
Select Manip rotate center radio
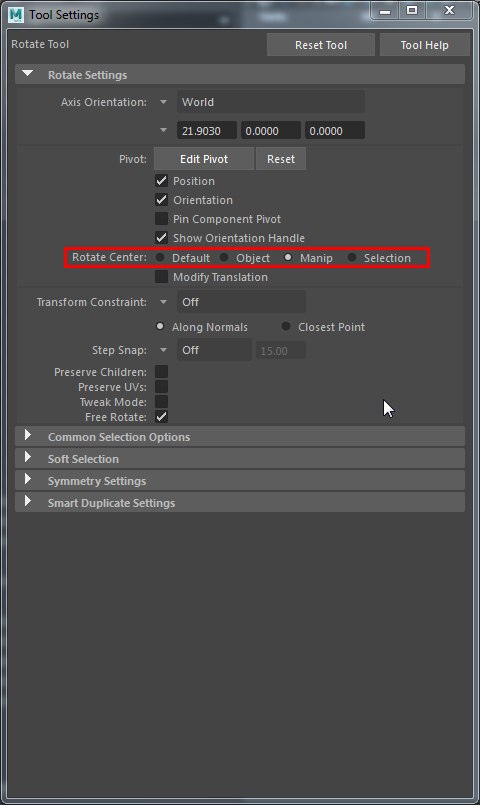tap(288, 257)
